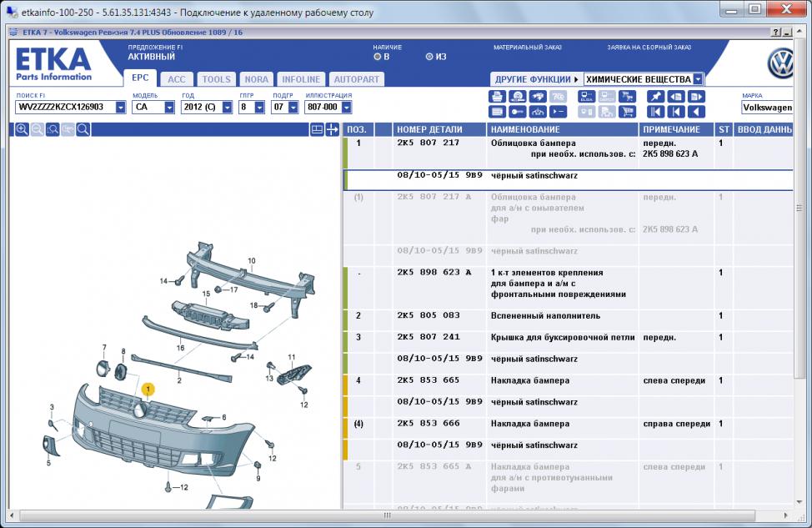Open the МОДЕЛЬ dropdown showing CA
Image resolution: width=812 pixels, height=528 pixels.
pyautogui.click(x=169, y=108)
